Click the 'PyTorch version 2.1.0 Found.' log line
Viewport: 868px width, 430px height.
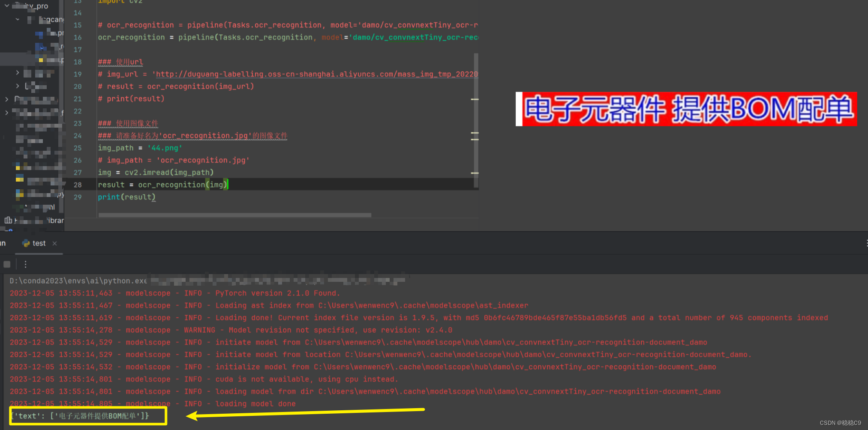pos(175,293)
